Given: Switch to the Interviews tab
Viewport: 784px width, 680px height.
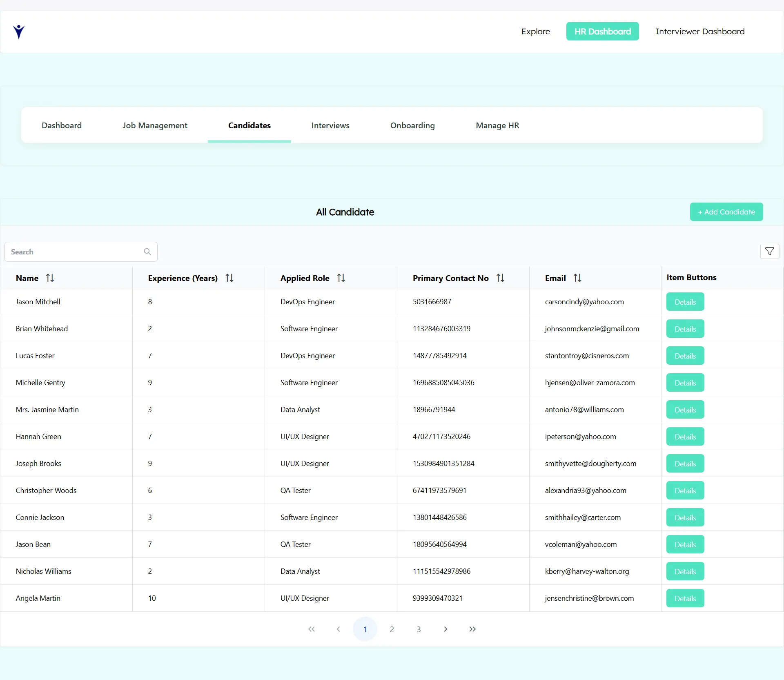Looking at the screenshot, I should 330,125.
